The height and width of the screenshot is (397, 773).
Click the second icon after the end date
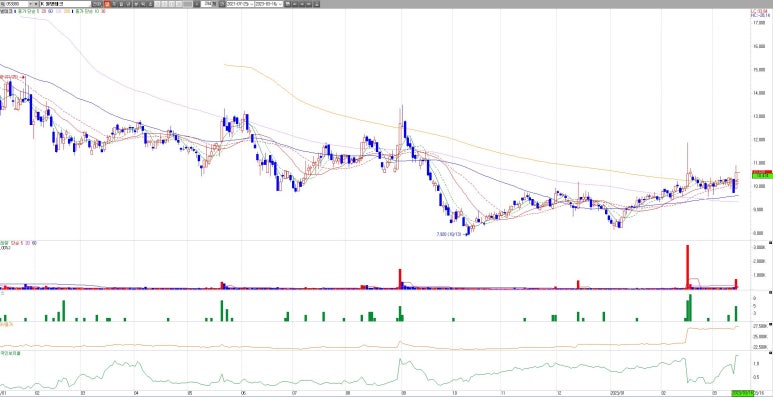295,4
